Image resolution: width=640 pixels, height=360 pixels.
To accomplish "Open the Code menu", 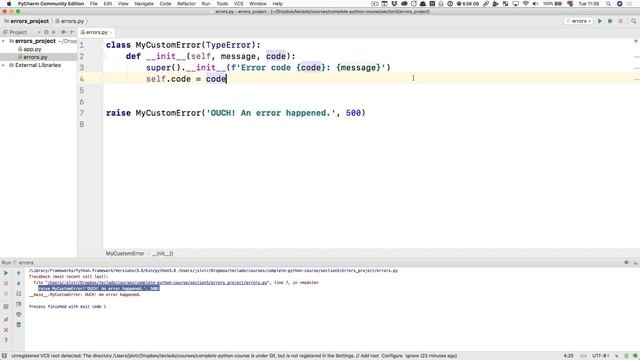I will [x=165, y=4].
